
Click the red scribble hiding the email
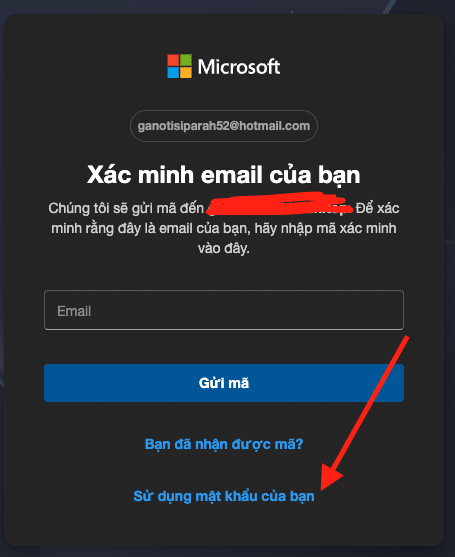click(279, 205)
